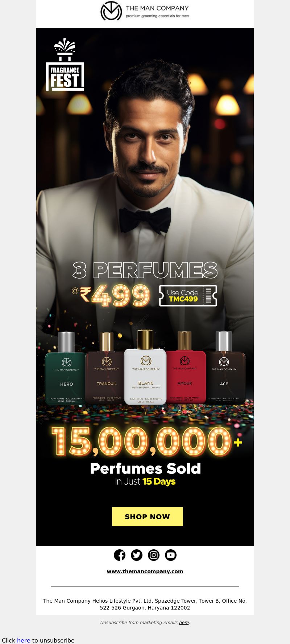The image size is (290, 644).
Task: Open www.themancompany.com link
Action: click(145, 571)
